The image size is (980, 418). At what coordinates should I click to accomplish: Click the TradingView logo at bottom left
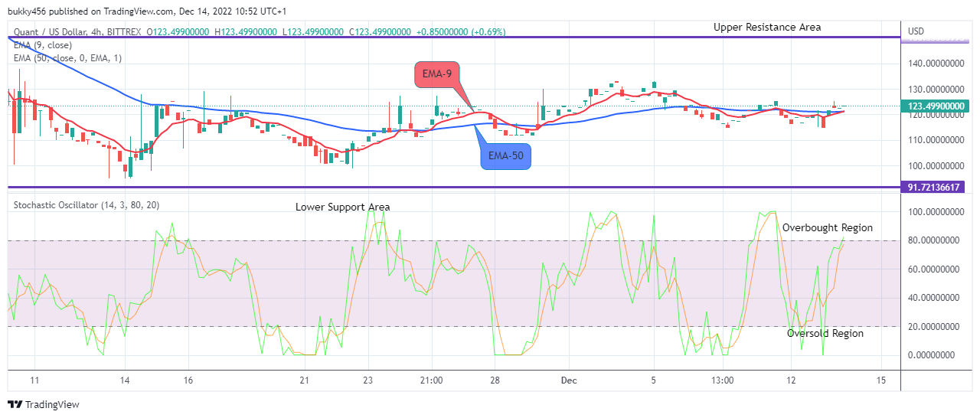point(44,404)
